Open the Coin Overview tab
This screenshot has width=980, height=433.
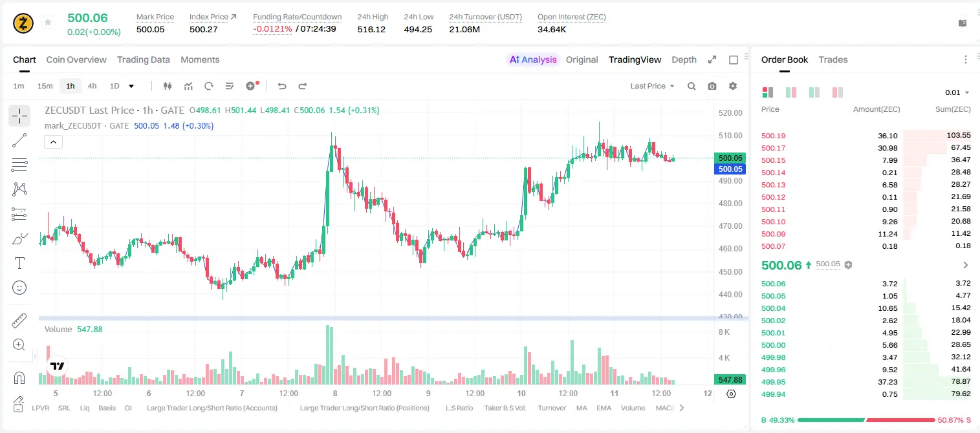pos(76,59)
